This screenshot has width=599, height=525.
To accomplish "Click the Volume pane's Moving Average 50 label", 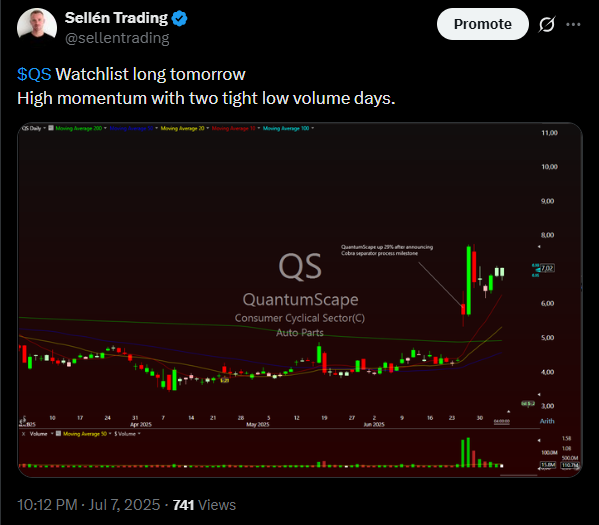I will pos(85,434).
